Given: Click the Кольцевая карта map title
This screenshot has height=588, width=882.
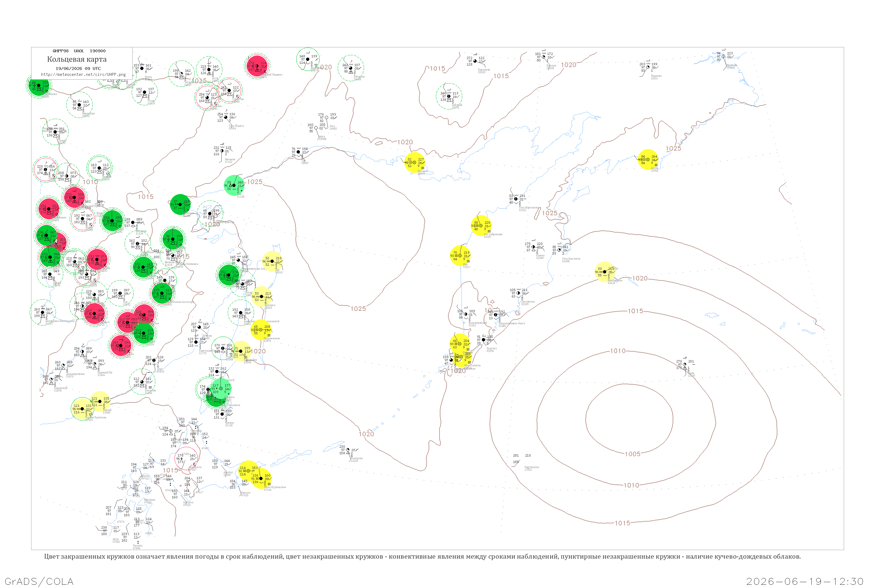Looking at the screenshot, I should point(77,59).
